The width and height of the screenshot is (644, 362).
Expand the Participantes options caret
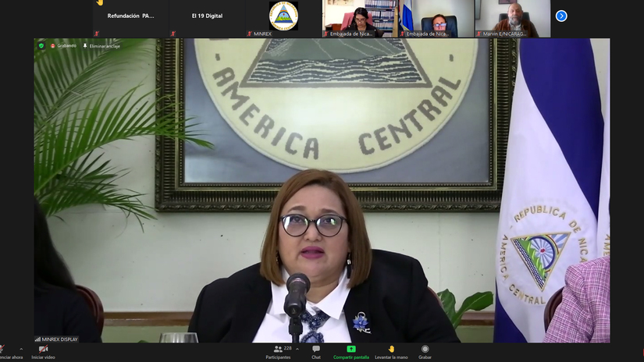coord(297,350)
